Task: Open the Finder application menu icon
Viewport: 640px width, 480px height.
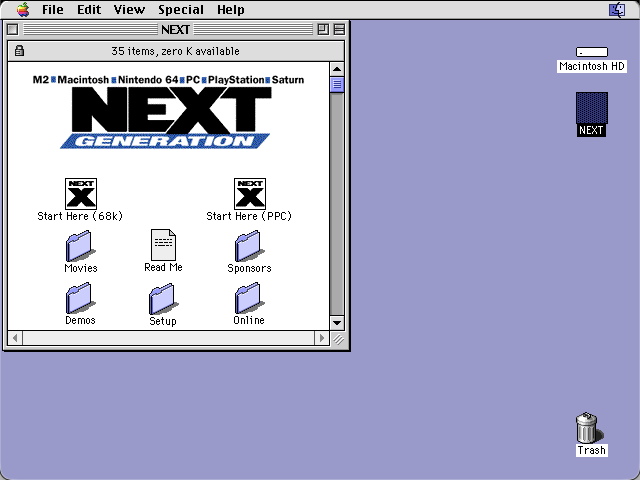Action: click(617, 9)
